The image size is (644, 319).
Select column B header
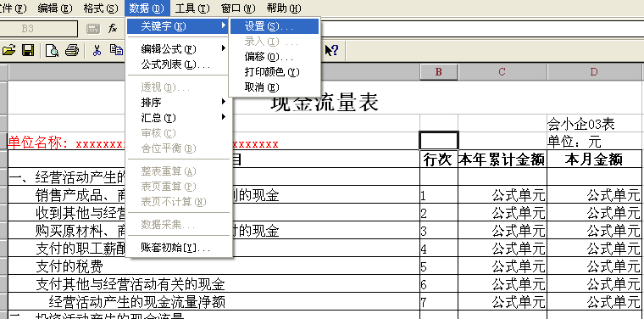(x=439, y=72)
